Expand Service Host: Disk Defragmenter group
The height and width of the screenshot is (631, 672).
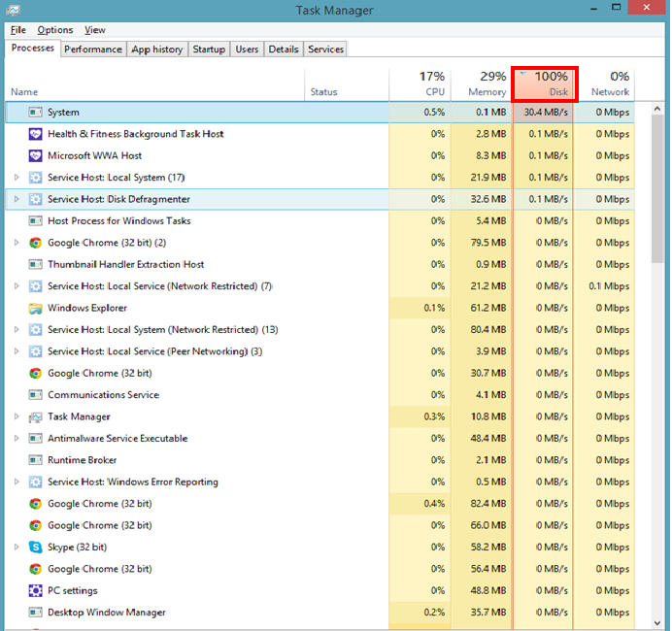pyautogui.click(x=17, y=199)
